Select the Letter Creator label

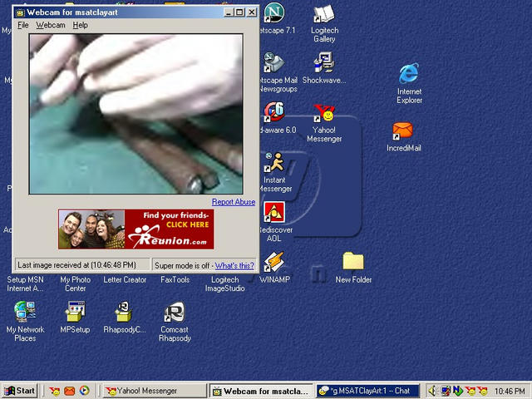tap(125, 280)
